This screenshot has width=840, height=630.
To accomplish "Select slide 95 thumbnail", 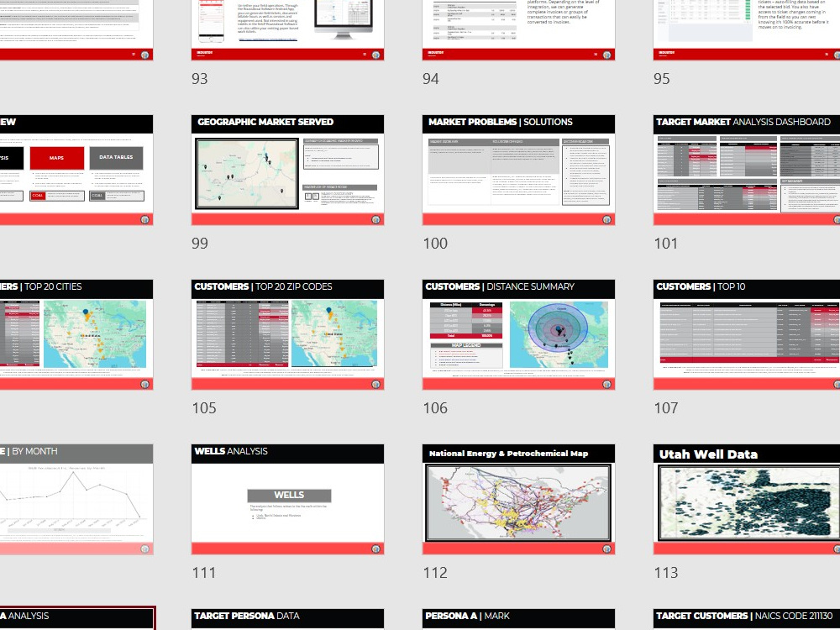I will pyautogui.click(x=747, y=29).
